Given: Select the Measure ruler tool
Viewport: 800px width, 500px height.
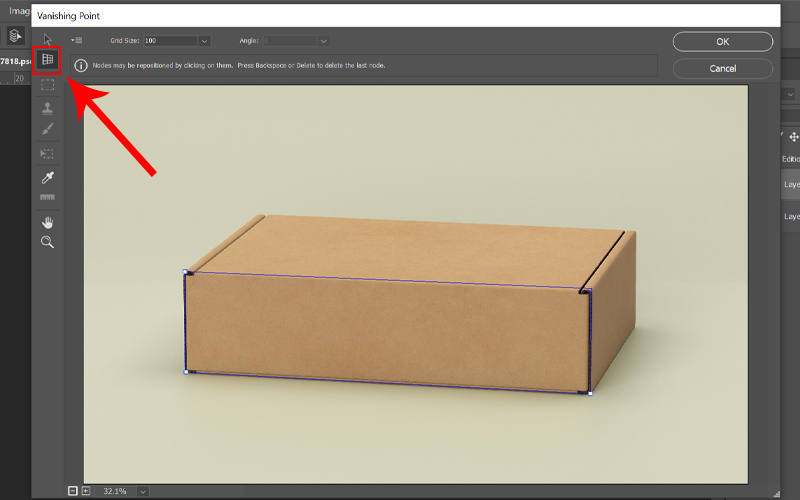Looking at the screenshot, I should click(47, 197).
